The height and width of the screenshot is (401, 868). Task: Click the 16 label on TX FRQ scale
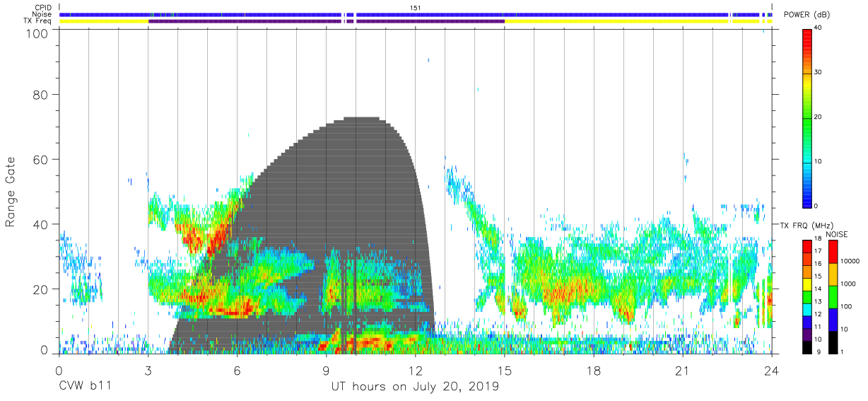click(819, 264)
